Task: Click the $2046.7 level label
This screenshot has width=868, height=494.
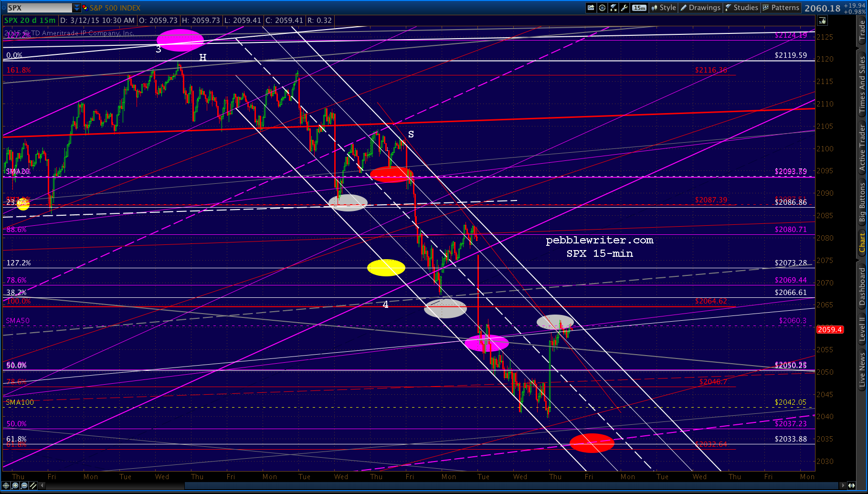Action: point(713,382)
